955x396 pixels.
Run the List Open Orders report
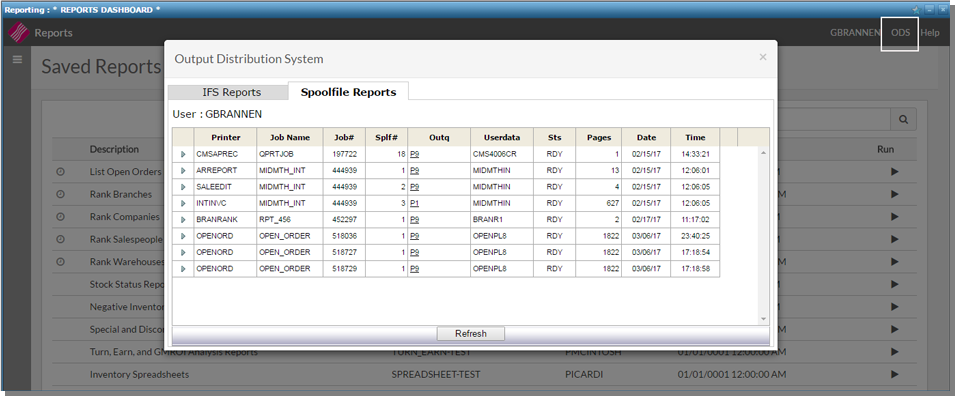tap(894, 172)
